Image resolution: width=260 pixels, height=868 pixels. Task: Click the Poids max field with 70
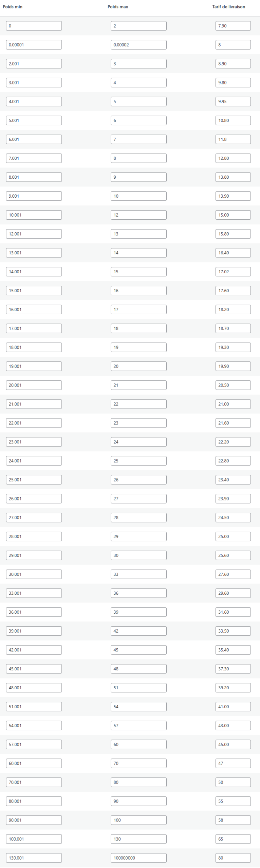(138, 764)
